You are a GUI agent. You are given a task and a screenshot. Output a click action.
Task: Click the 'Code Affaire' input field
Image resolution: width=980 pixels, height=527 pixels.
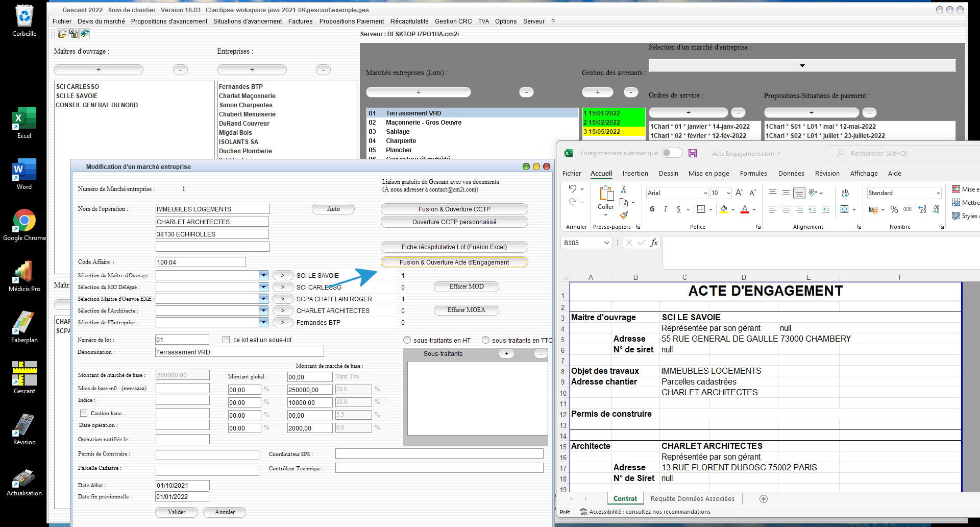point(201,262)
